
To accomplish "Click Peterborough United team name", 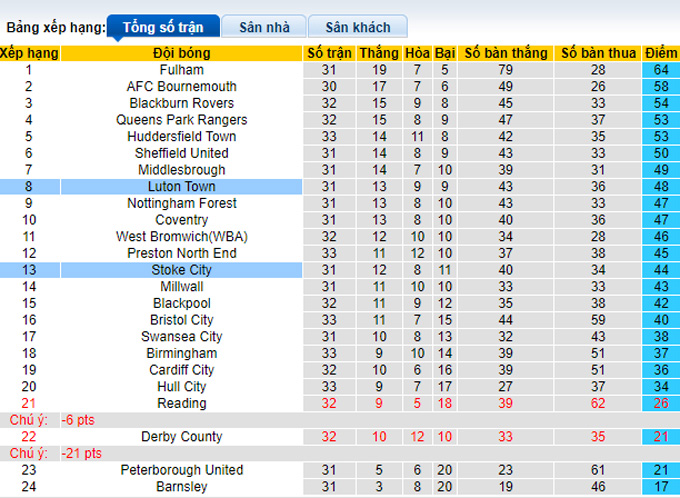I will [181, 470].
